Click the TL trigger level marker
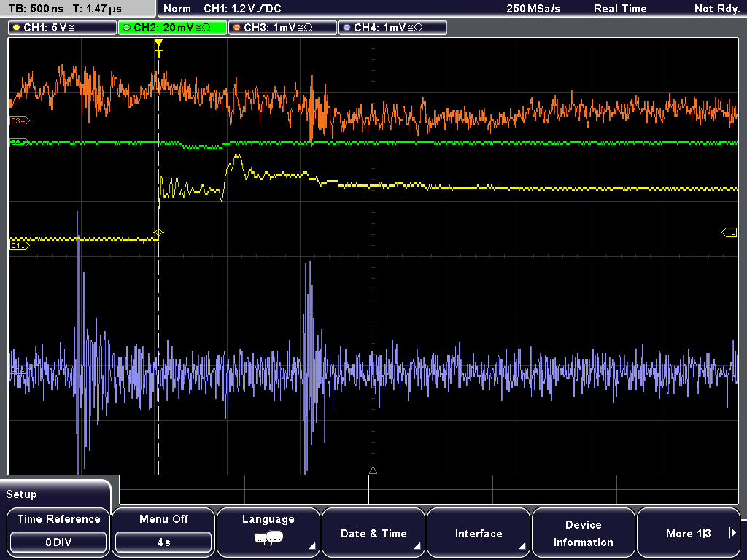 729,233
